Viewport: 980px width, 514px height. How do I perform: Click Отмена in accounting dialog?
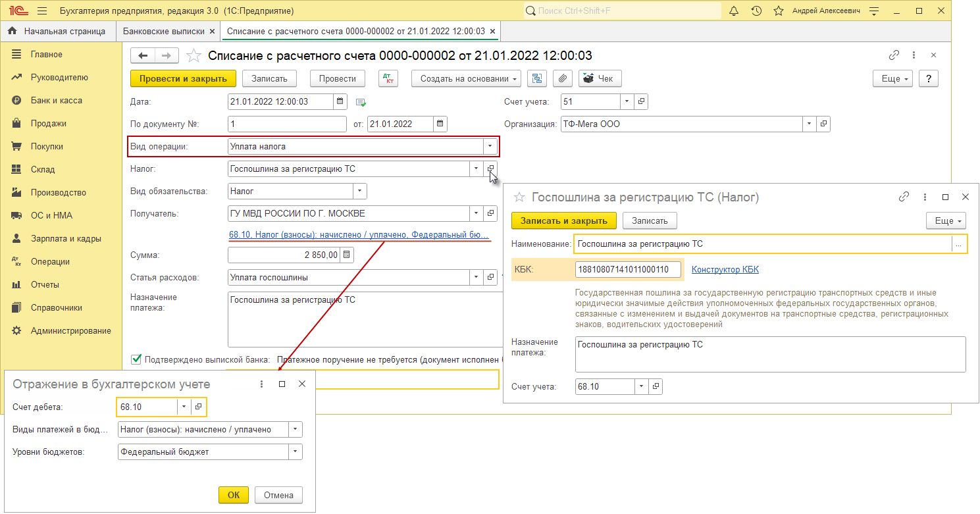[x=279, y=495]
